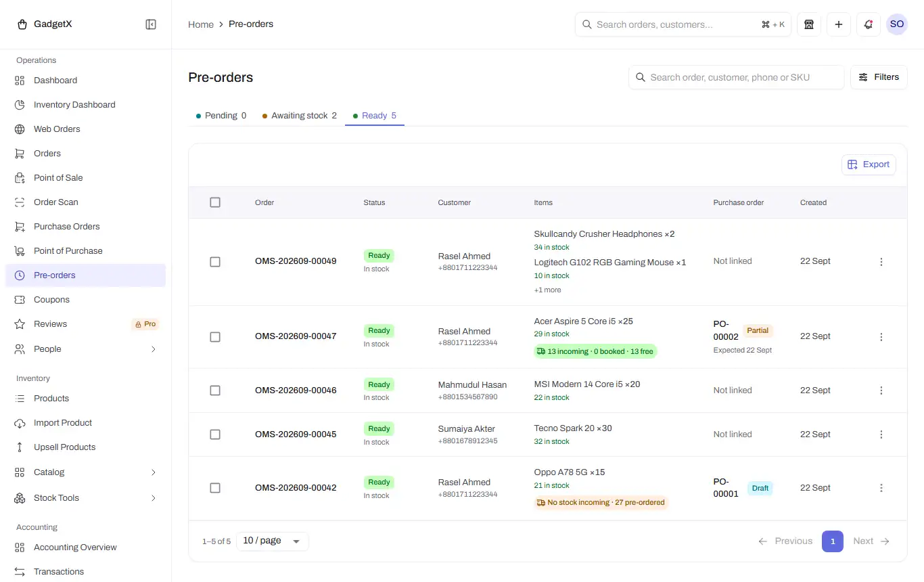Viewport: 924px width, 582px height.
Task: Go to Home breadcrumb link
Action: [201, 24]
